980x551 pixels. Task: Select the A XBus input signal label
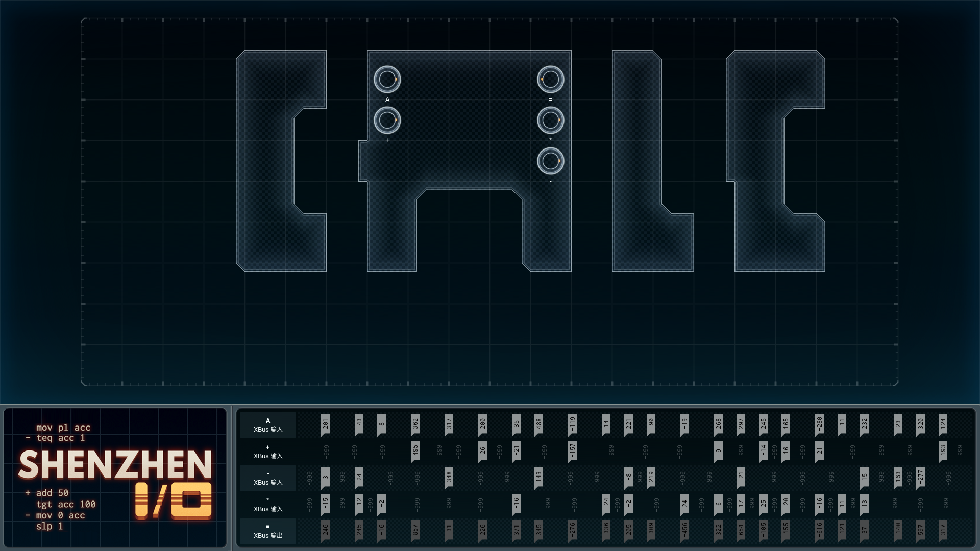click(x=268, y=425)
